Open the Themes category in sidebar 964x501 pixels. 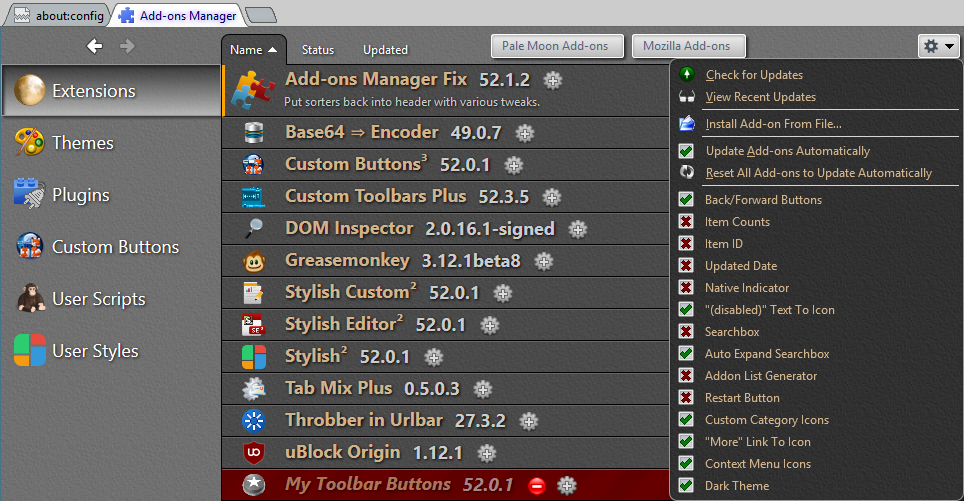[82, 143]
